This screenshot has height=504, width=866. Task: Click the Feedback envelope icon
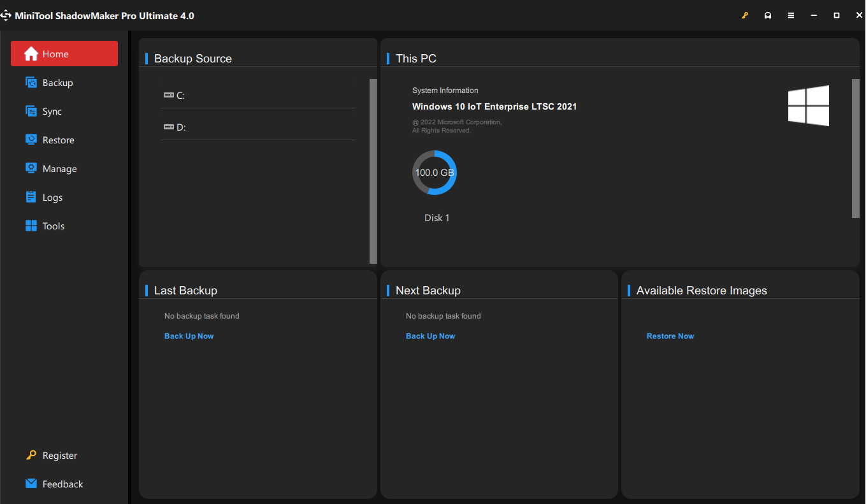pos(31,484)
